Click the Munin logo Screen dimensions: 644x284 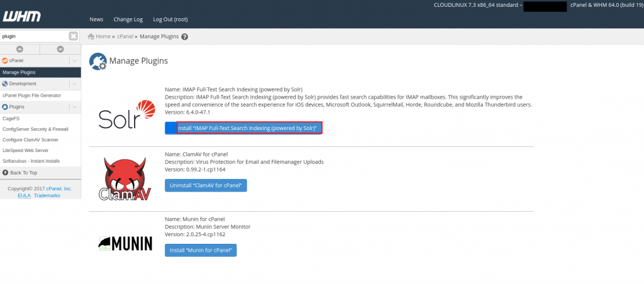coord(125,243)
